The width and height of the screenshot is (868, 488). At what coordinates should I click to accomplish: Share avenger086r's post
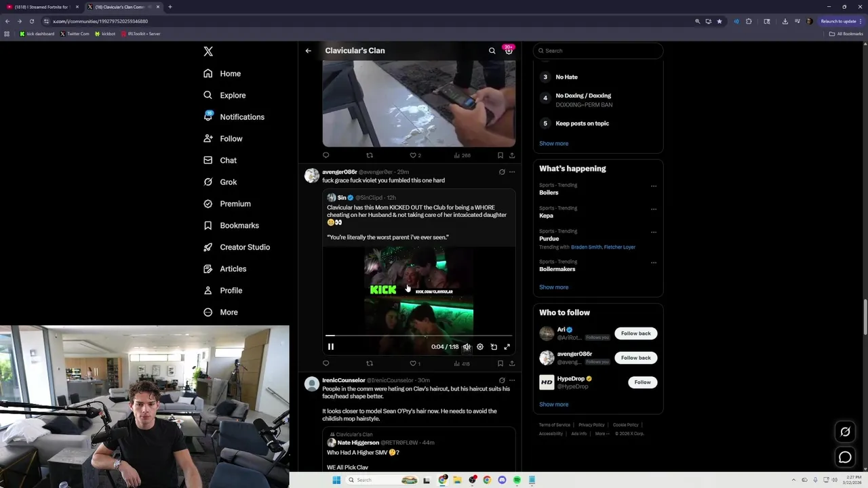[x=512, y=363]
